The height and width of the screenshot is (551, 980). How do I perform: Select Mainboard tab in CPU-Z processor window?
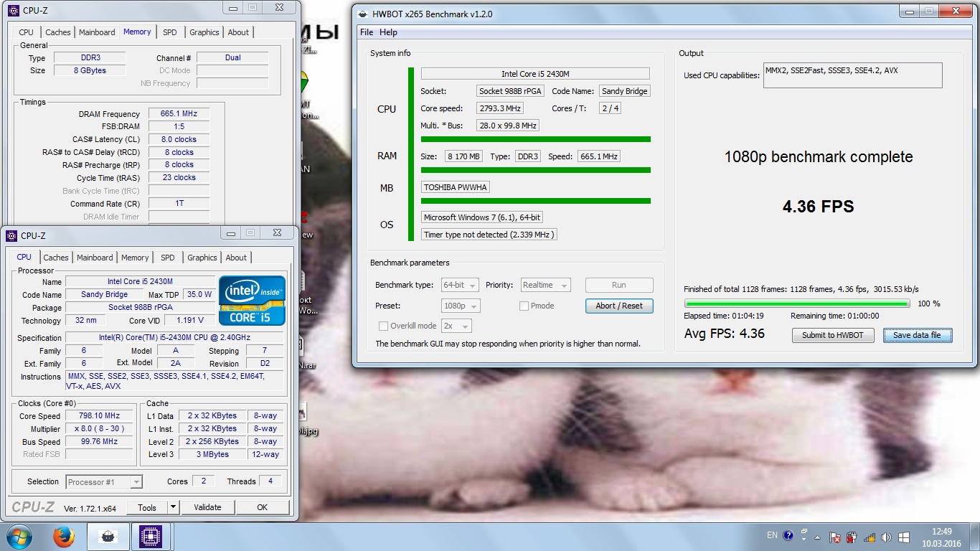(x=95, y=258)
